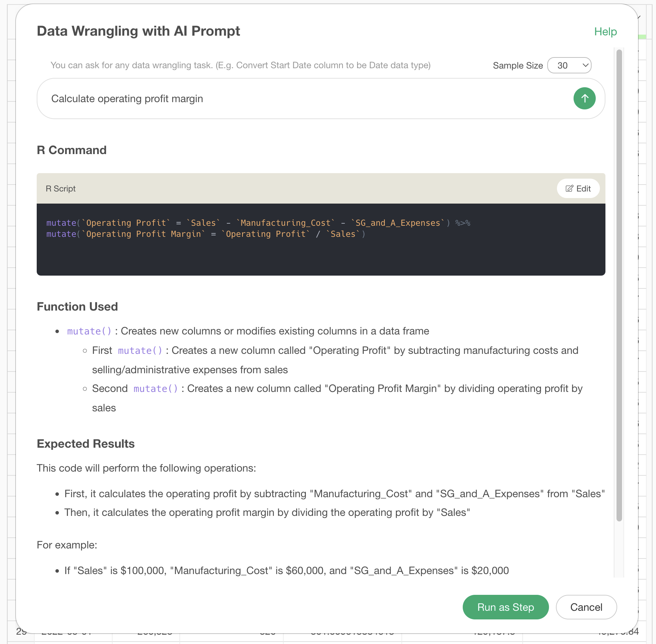Click the first mutate line in code block
The image size is (656, 644).
click(x=258, y=223)
